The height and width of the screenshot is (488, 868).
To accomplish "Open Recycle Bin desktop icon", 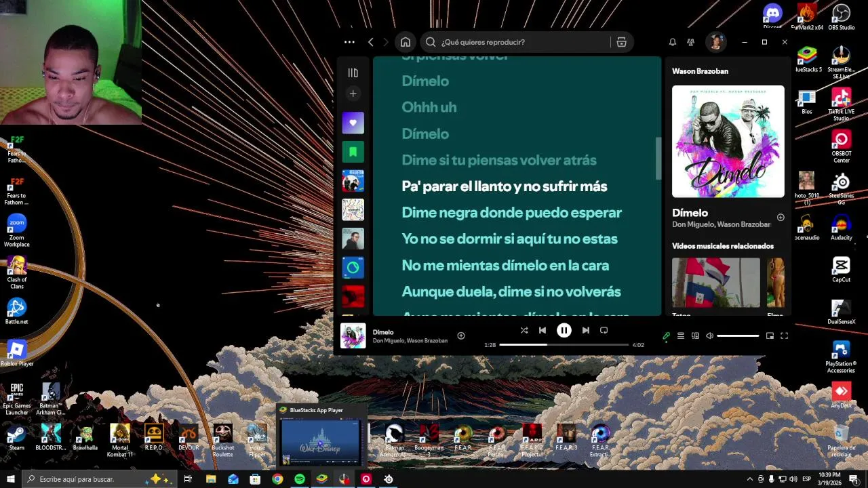I will pos(841,441).
